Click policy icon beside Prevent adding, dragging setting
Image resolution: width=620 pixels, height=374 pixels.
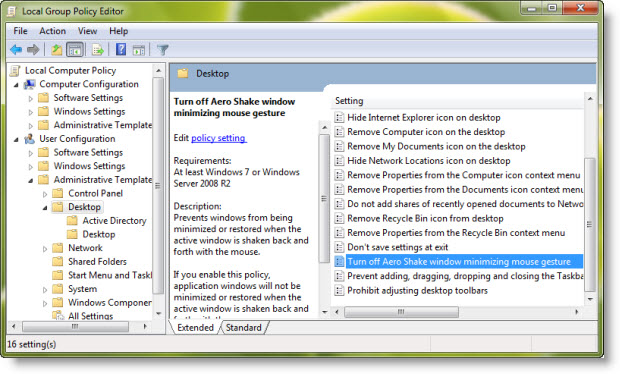click(339, 276)
